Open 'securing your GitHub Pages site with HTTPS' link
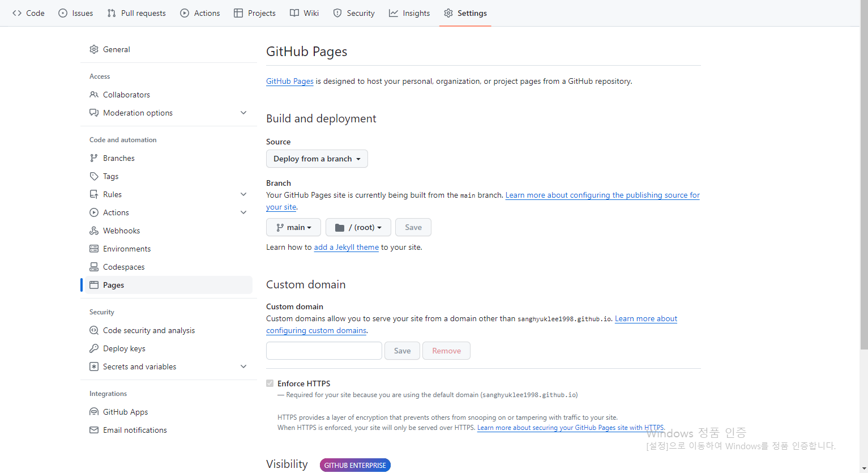The image size is (868, 473). 570,428
